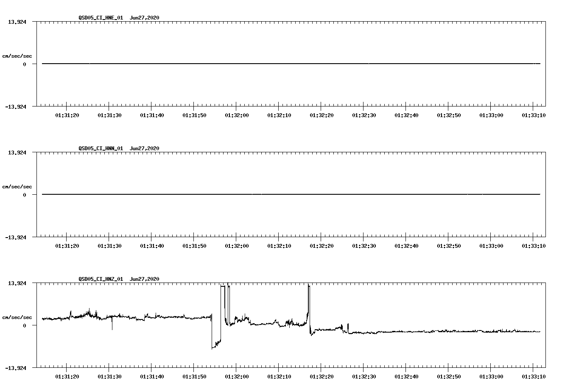Click the 01:32:20 time label under HNZ chart
Screen dimensions: 576x392
[322, 377]
